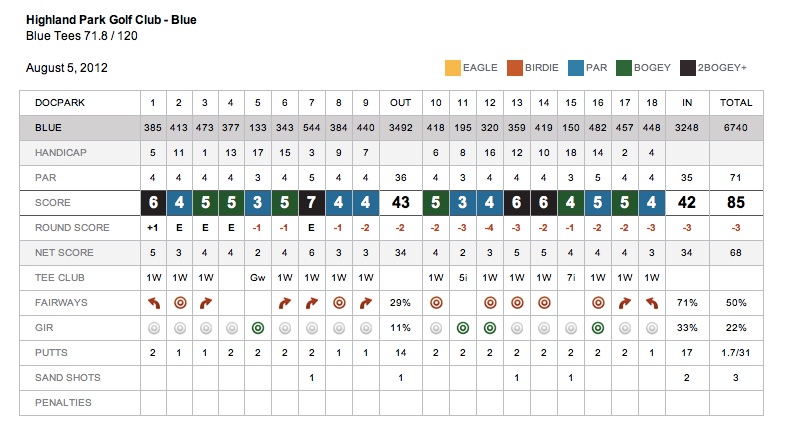Click the TOTAL column header

pos(736,102)
